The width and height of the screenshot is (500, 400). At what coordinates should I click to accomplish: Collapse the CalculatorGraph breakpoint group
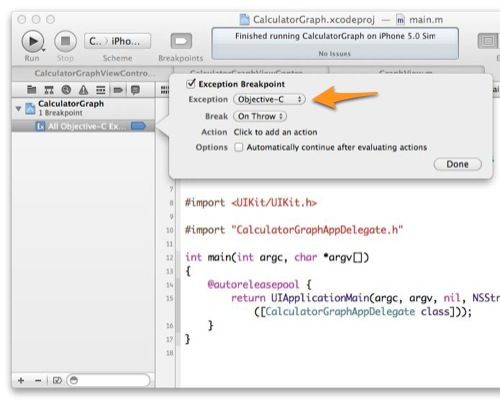18,108
